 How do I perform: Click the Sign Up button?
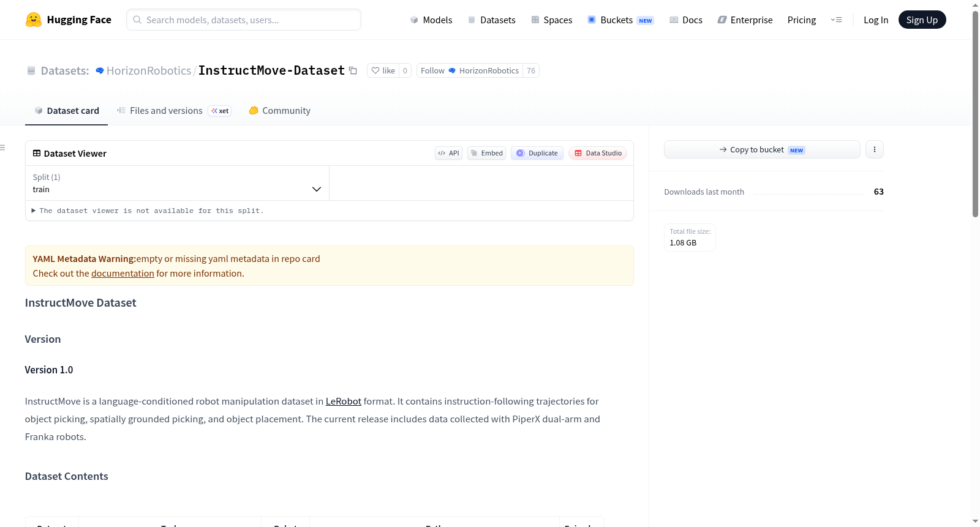coord(922,20)
